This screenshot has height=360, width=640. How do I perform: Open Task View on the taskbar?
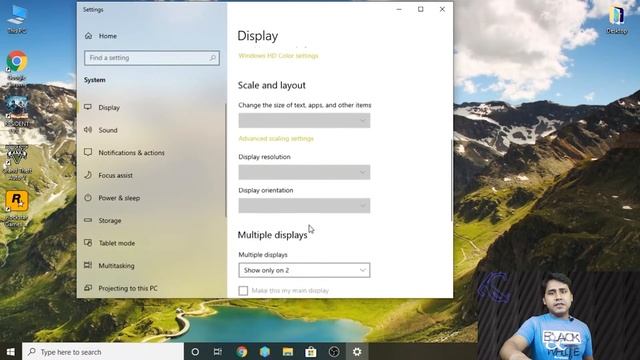(218, 352)
